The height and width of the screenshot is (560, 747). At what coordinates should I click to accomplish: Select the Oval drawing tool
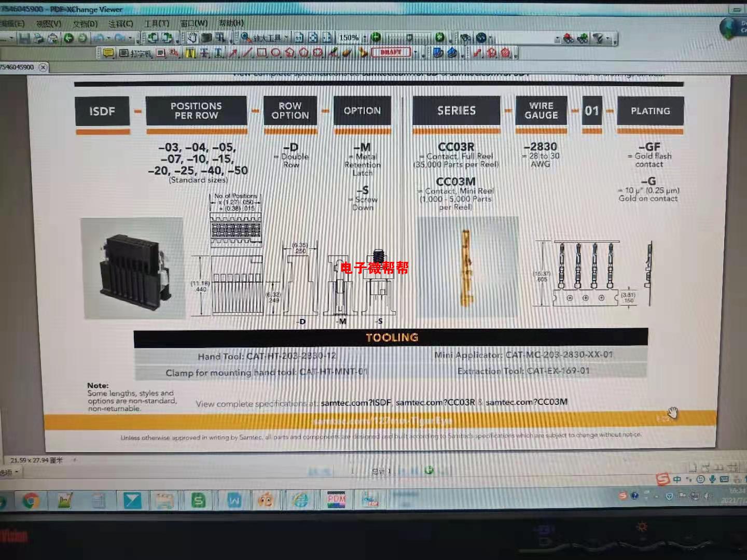[275, 53]
